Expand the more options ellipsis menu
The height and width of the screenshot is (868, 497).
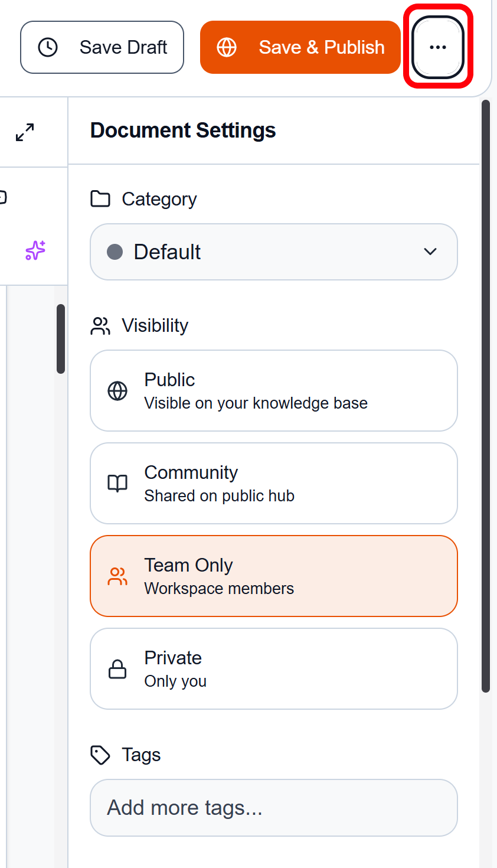[x=437, y=47]
